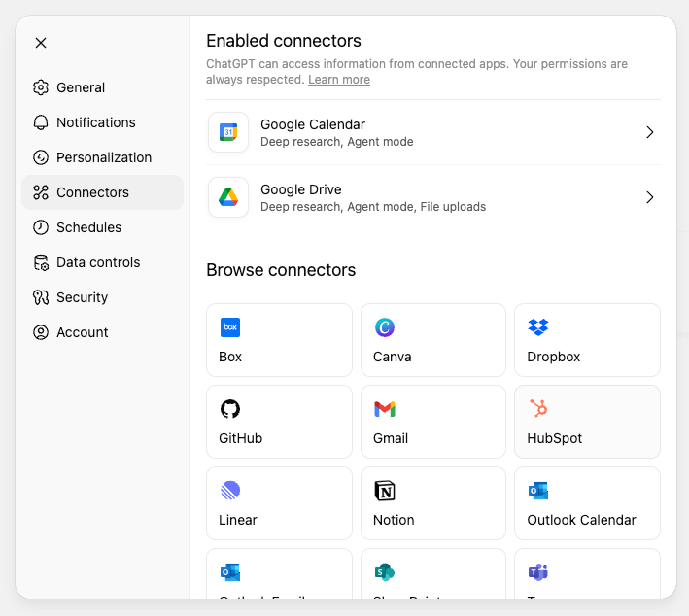This screenshot has height=616, width=689.
Task: Click the Notifications bell icon
Action: (x=41, y=122)
